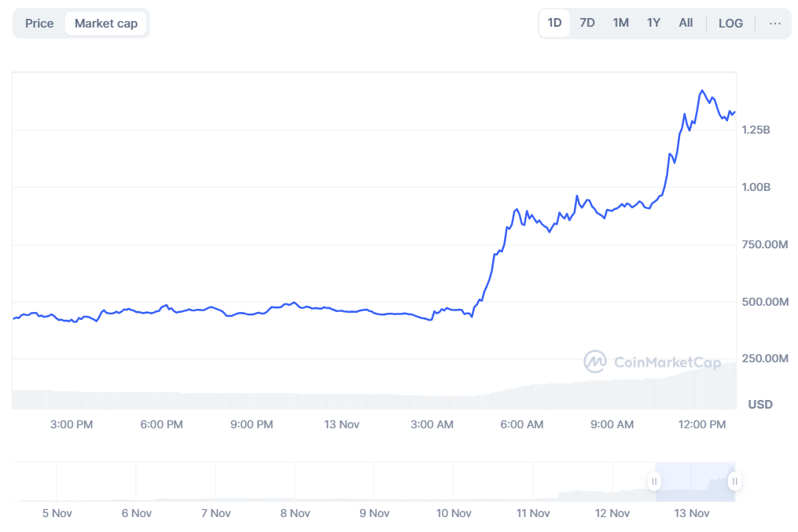The image size is (798, 532).
Task: Show the 1M time range
Action: [x=620, y=24]
